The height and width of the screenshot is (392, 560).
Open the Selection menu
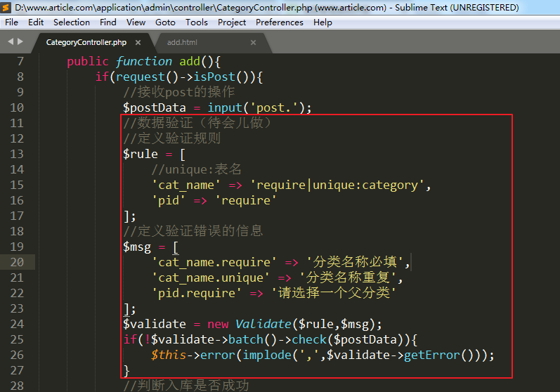pyautogui.click(x=71, y=22)
